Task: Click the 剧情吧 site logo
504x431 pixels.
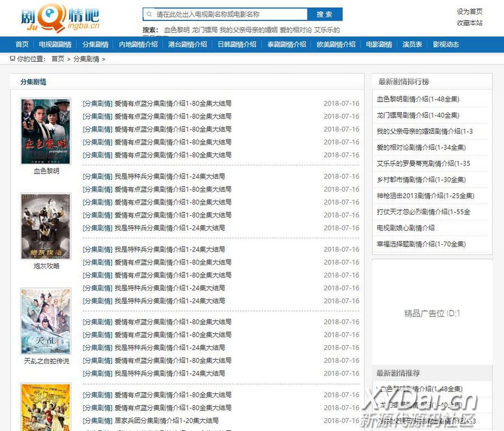Action: point(60,18)
